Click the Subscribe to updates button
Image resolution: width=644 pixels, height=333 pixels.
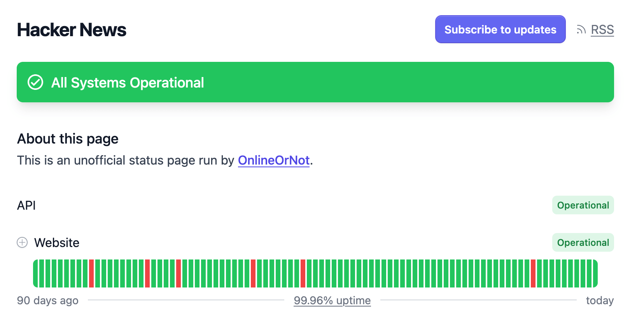(500, 29)
